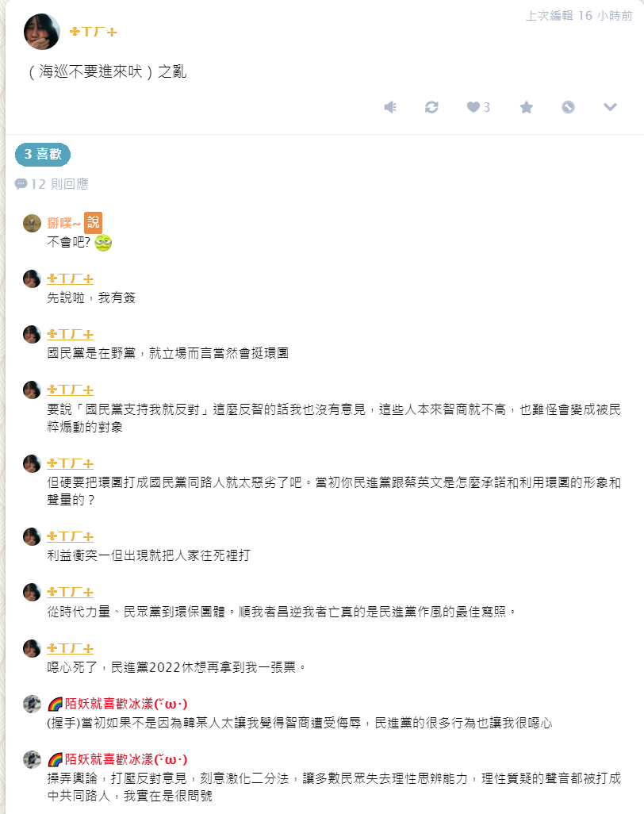The height and width of the screenshot is (814, 644).
Task: Expand the chevron options menu on the post
Action: click(610, 107)
